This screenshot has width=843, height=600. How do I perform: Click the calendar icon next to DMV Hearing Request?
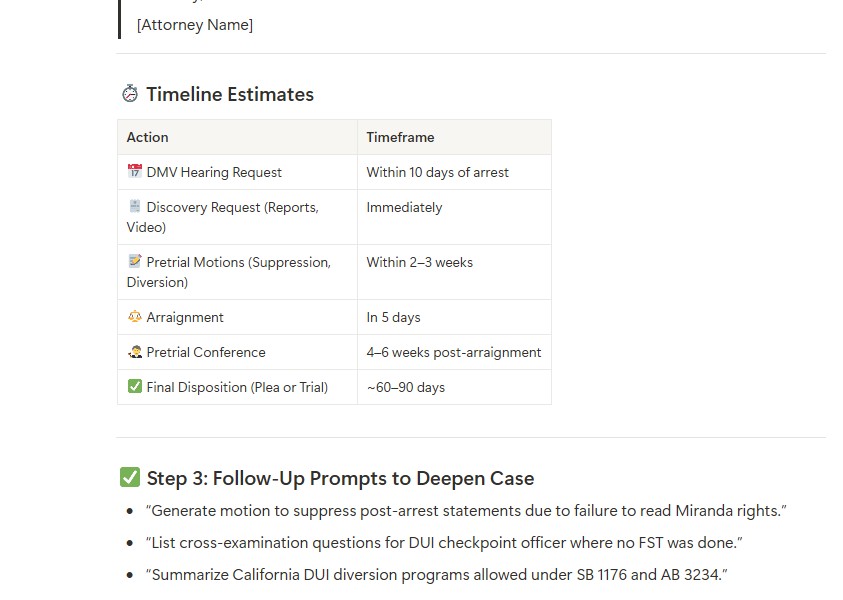click(x=135, y=172)
